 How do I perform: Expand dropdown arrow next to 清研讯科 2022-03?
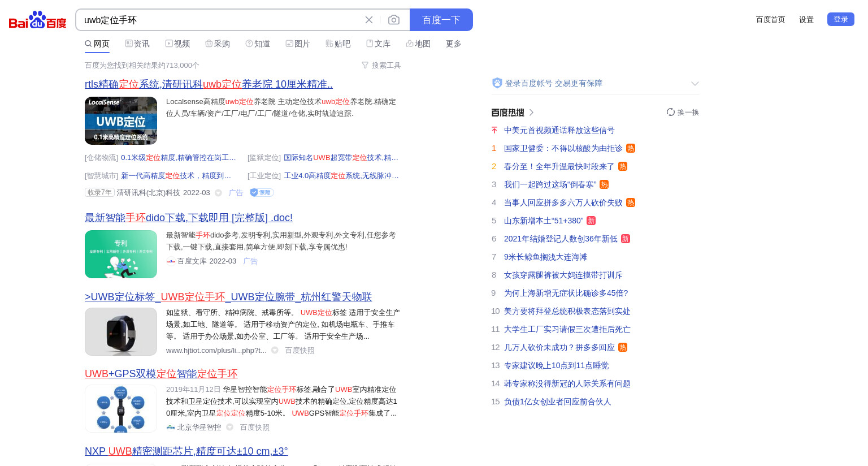coord(218,193)
